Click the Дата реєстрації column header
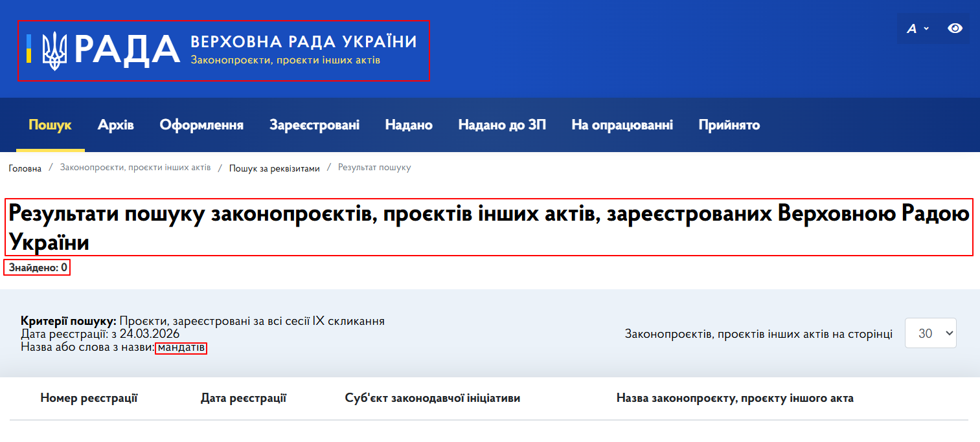This screenshot has width=980, height=442. click(x=244, y=398)
